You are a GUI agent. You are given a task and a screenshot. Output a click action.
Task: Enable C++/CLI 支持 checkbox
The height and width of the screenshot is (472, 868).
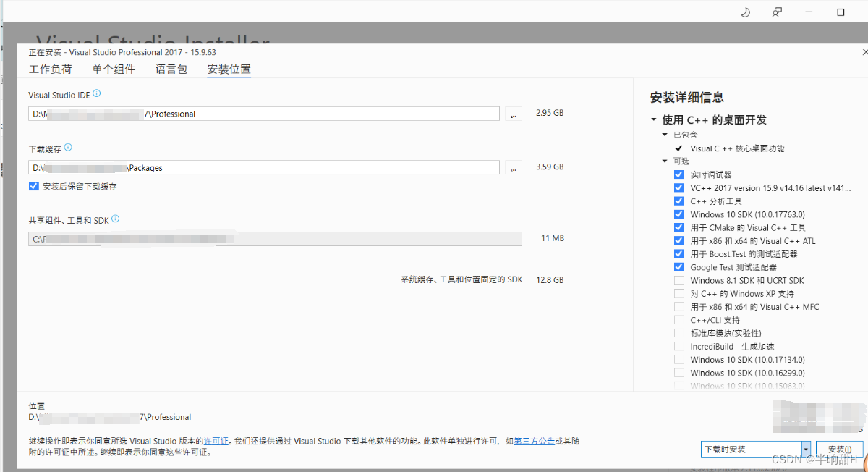tap(678, 320)
